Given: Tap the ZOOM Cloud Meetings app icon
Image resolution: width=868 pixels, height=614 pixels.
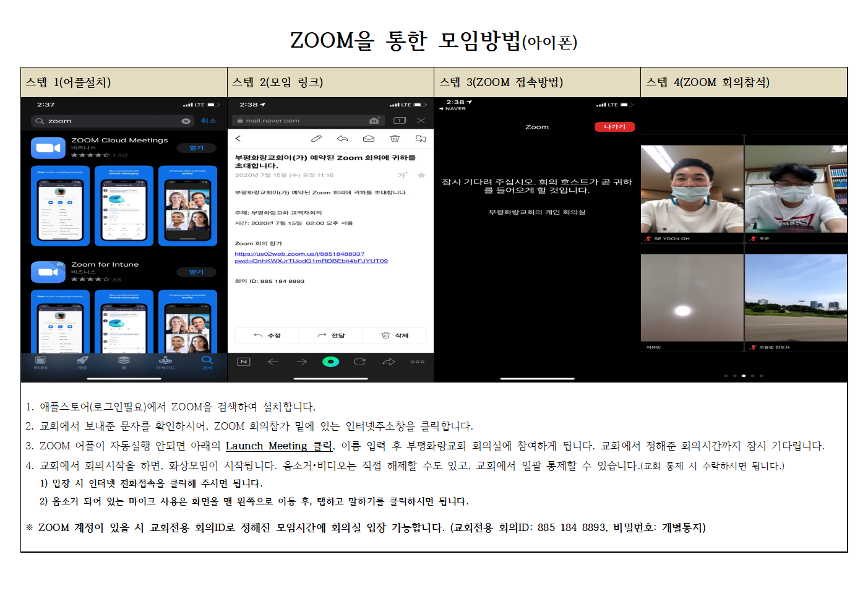Looking at the screenshot, I should coord(48,148).
